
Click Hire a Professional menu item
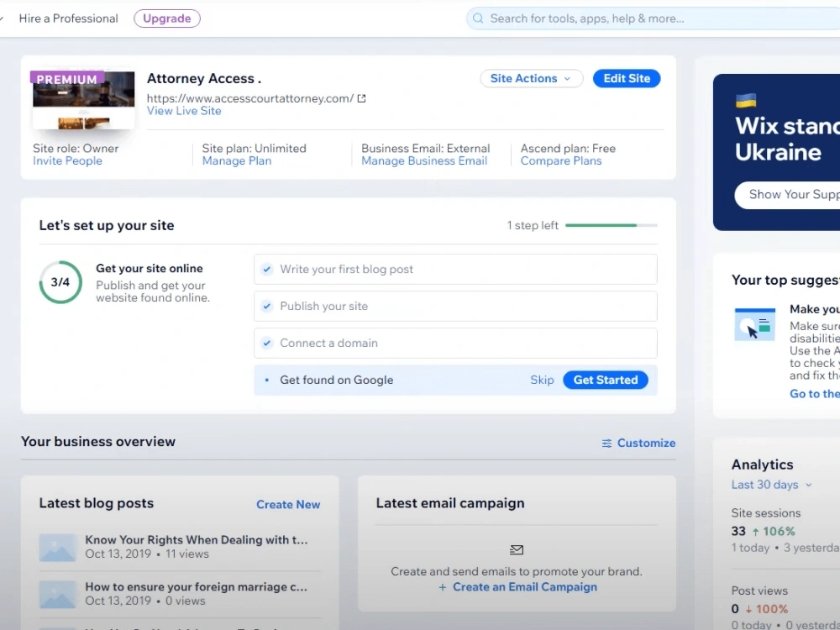[69, 18]
